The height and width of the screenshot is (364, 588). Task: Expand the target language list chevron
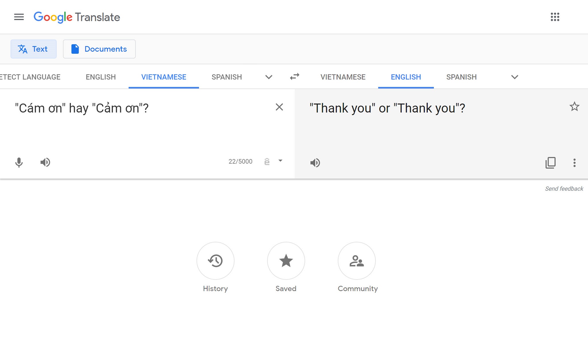[514, 77]
